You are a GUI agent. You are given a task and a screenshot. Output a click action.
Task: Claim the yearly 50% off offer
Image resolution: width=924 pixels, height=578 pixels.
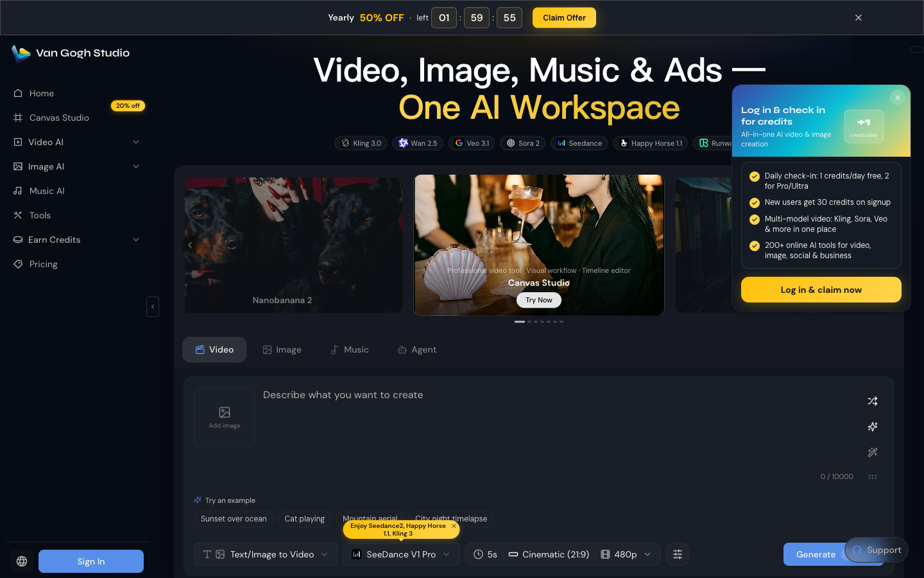tap(564, 18)
